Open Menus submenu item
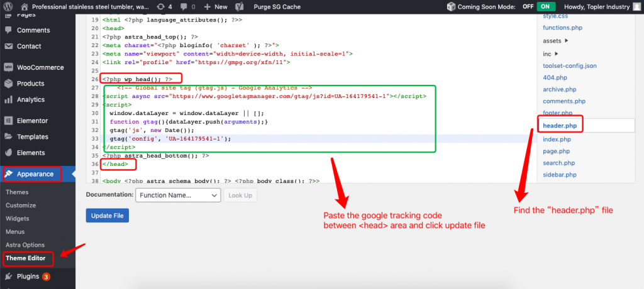The image size is (644, 289). click(15, 232)
